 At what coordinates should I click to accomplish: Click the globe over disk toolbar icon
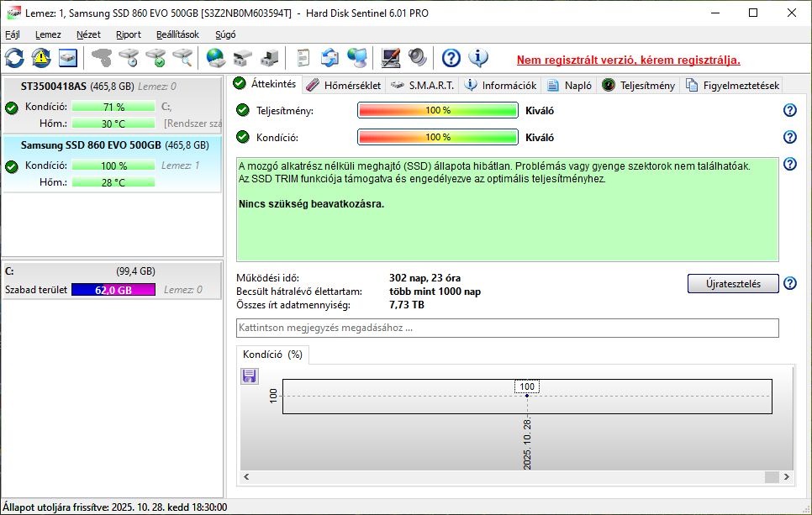click(x=215, y=58)
